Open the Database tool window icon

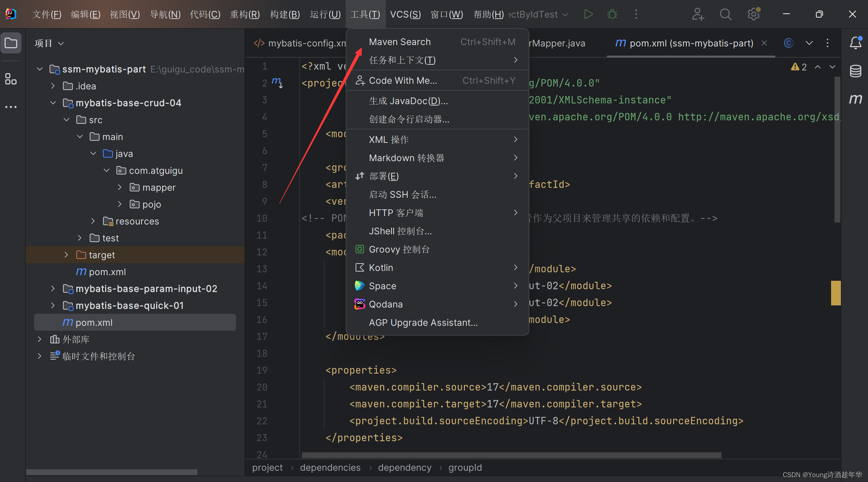point(855,71)
